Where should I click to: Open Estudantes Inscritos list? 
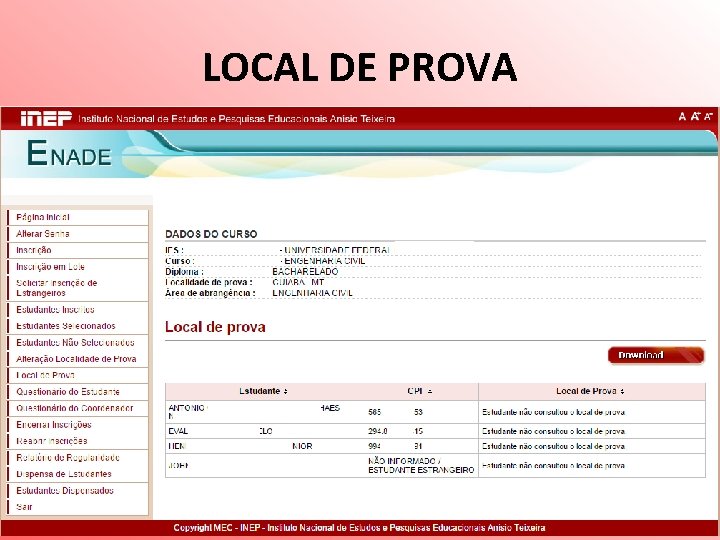pos(55,309)
